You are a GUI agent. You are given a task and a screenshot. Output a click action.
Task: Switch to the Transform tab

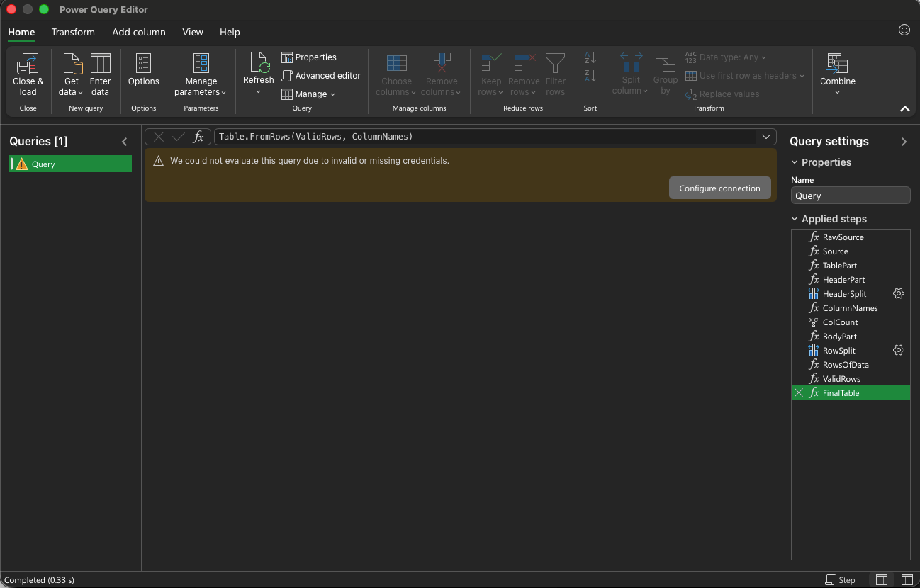click(x=73, y=33)
